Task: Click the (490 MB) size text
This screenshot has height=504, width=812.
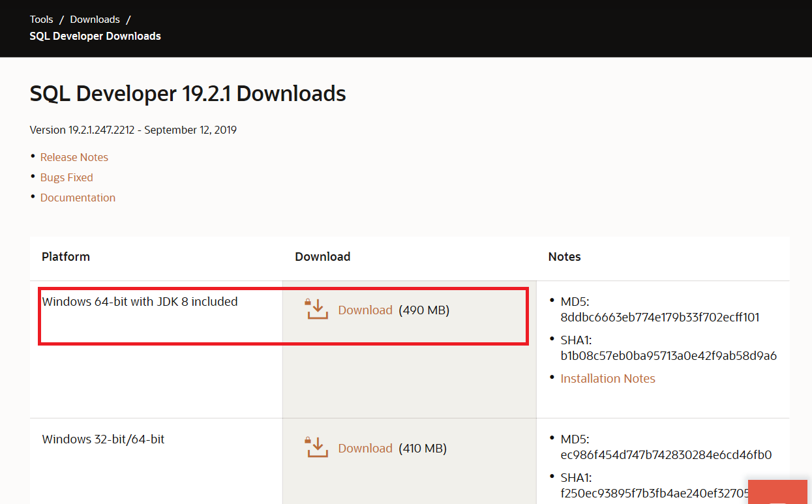Action: tap(424, 310)
